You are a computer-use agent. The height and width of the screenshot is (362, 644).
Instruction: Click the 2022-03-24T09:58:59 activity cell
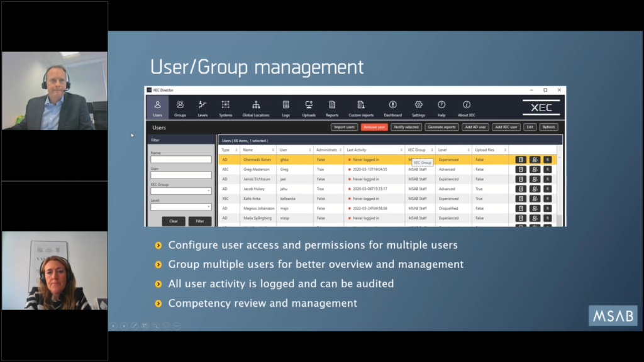tap(374, 209)
